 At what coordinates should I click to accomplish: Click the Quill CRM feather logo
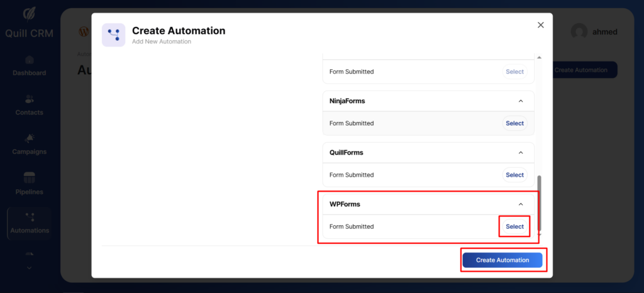pyautogui.click(x=29, y=14)
